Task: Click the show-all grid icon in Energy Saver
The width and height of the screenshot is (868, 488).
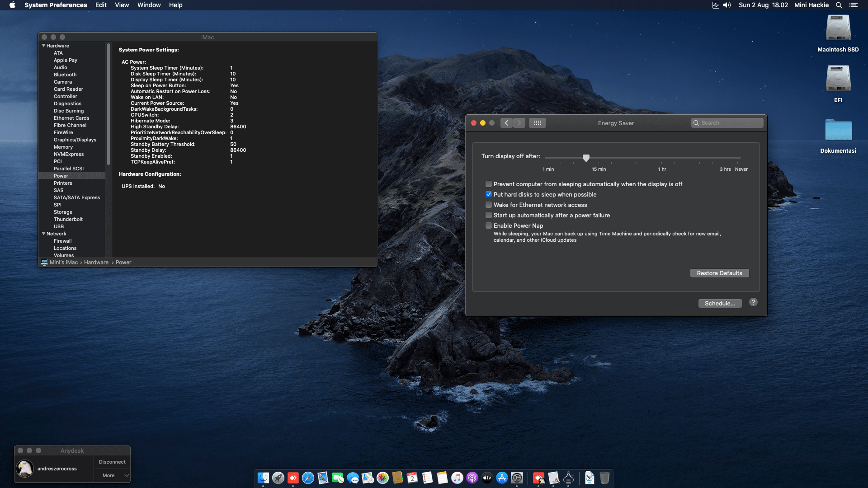Action: 537,123
